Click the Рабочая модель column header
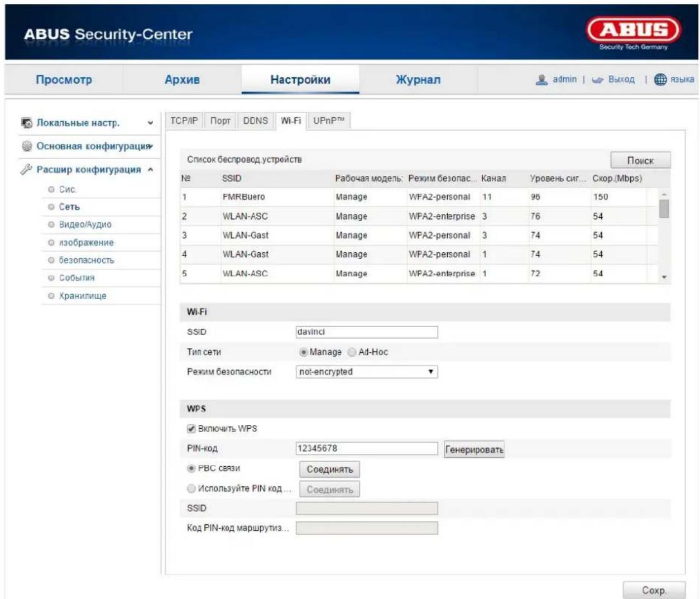This screenshot has height=599, width=700. click(368, 179)
